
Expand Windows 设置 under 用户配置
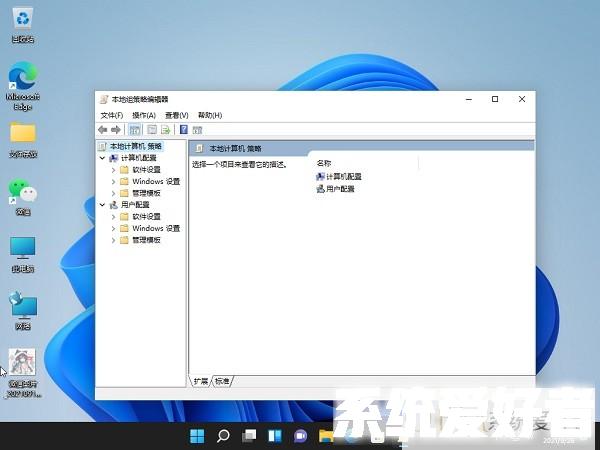point(113,228)
